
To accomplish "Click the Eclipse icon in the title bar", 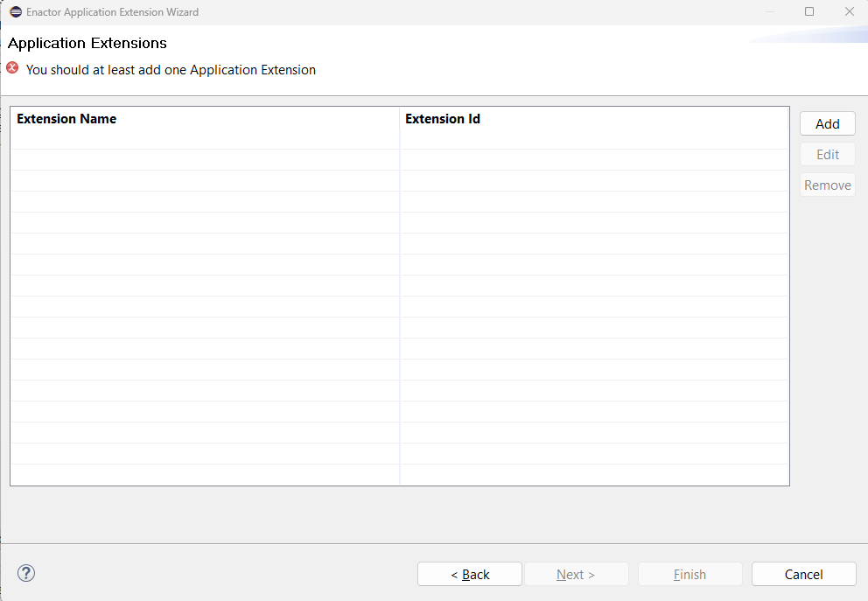I will click(16, 11).
